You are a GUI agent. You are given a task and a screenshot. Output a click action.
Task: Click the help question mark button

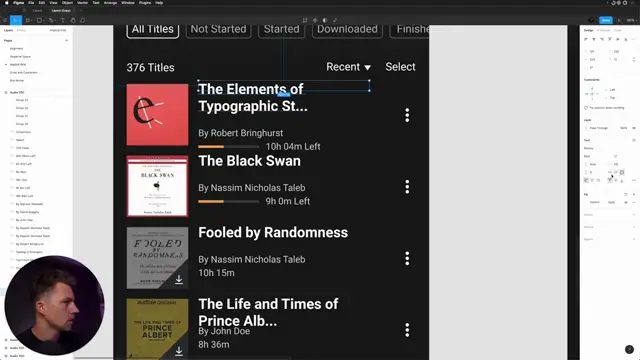pyautogui.click(x=629, y=349)
